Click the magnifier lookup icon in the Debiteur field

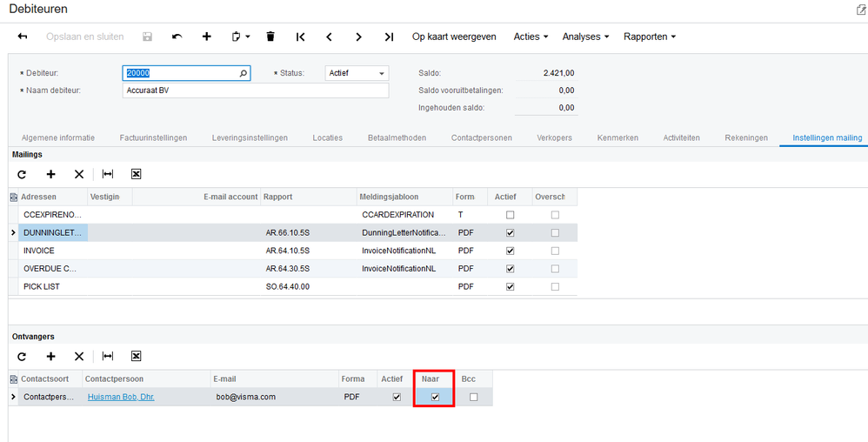(243, 73)
